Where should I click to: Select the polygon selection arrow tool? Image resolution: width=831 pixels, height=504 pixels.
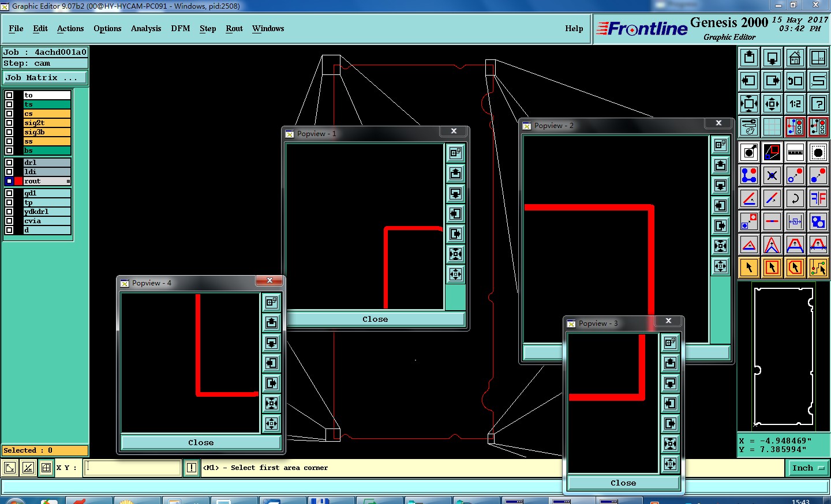[795, 268]
